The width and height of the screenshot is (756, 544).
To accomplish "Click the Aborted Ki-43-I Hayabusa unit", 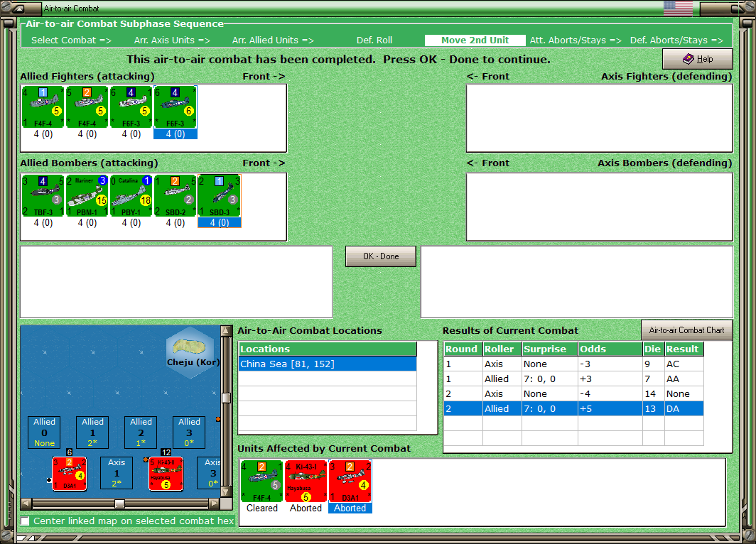I will pyautogui.click(x=306, y=481).
